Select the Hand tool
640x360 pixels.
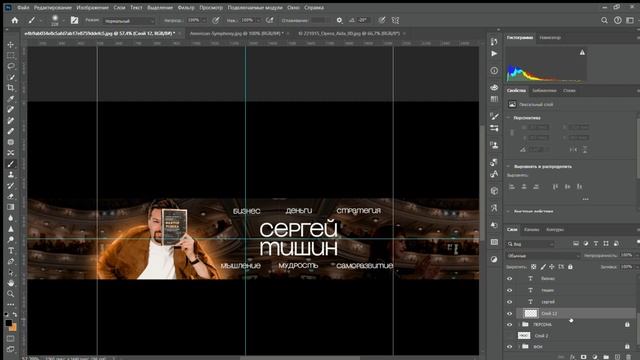pos(11,283)
